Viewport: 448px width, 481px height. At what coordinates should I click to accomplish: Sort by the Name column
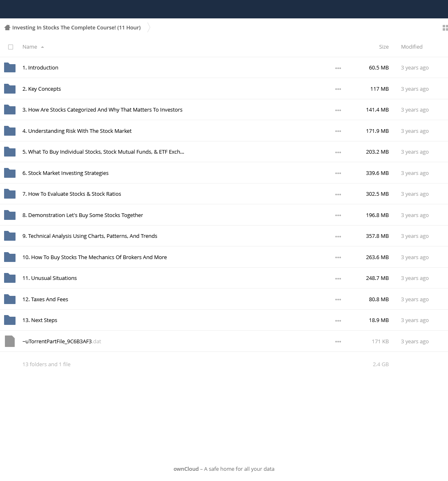(30, 47)
